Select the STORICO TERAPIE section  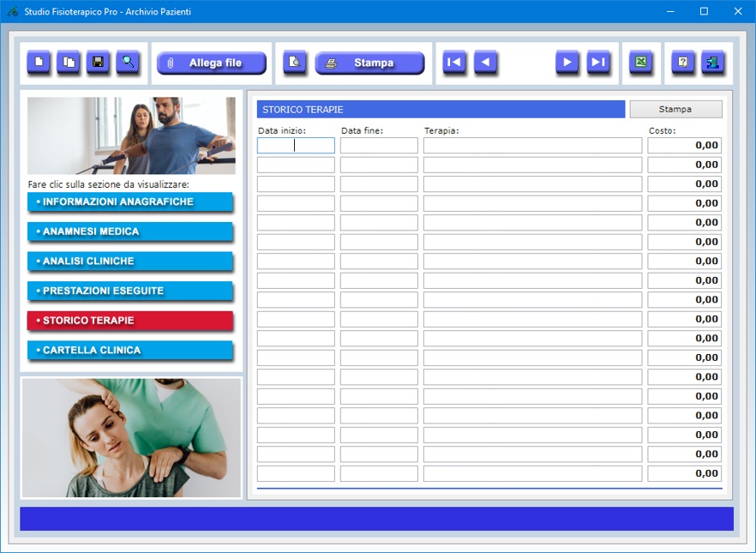pos(130,321)
